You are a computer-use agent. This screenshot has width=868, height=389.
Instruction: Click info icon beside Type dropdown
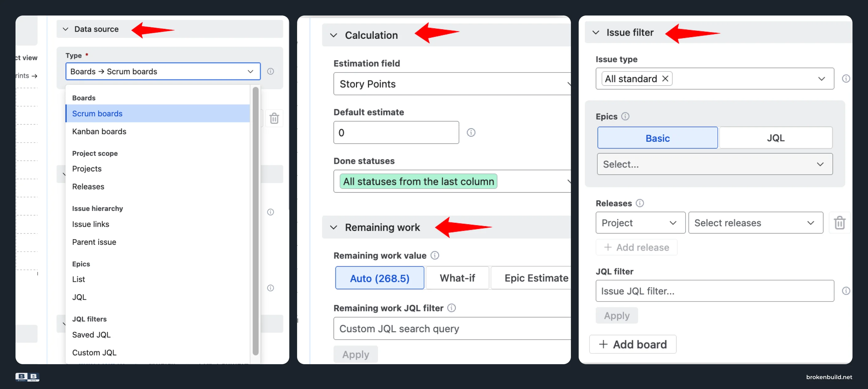(270, 71)
